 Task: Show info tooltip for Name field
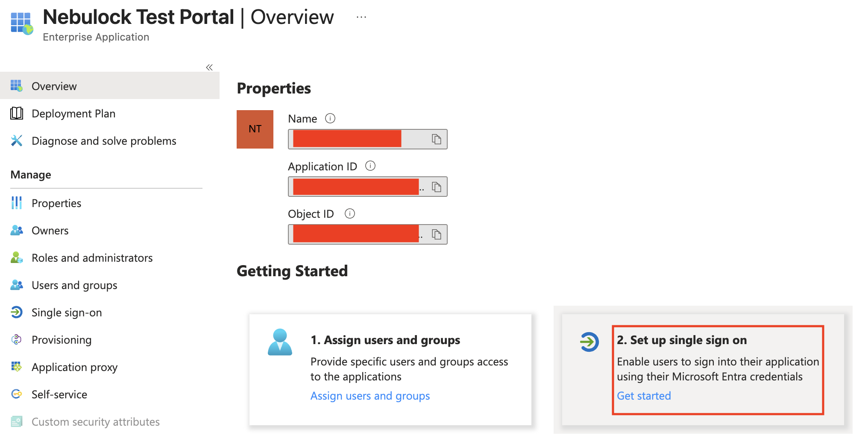tap(330, 118)
